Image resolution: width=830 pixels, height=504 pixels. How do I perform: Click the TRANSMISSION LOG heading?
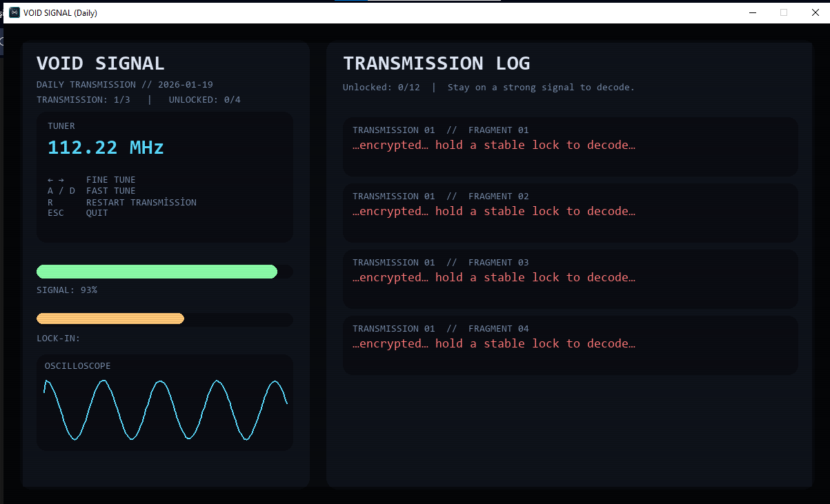point(436,63)
